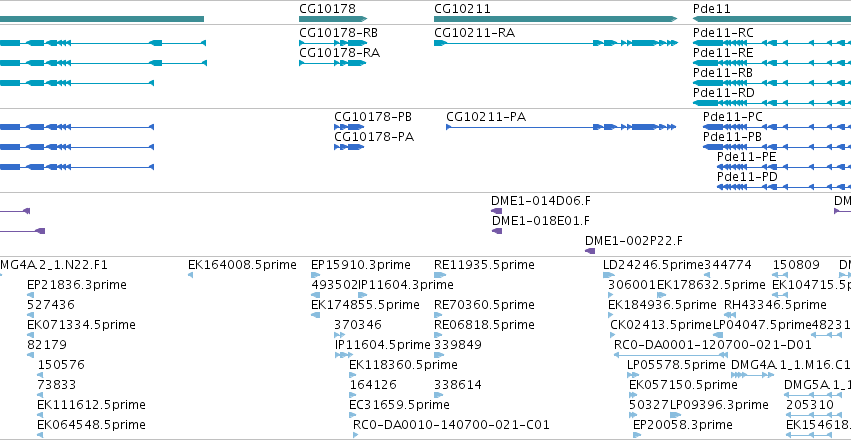851x440 pixels.
Task: Select the Pde11-PE protein label
Action: coord(746,157)
